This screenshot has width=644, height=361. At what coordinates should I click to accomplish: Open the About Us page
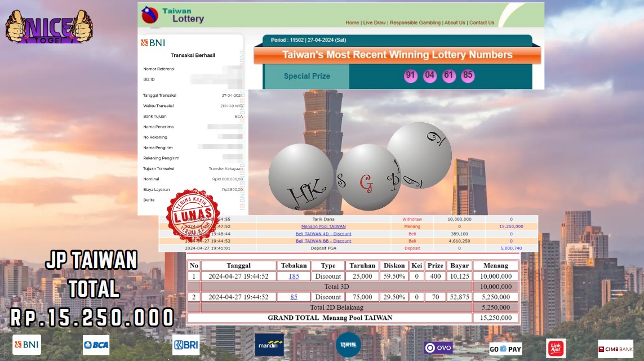point(455,23)
